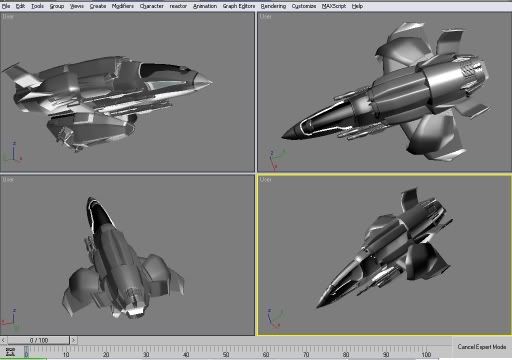This screenshot has height=360, width=512.
Task: Open the Tools menu
Action: (x=37, y=6)
